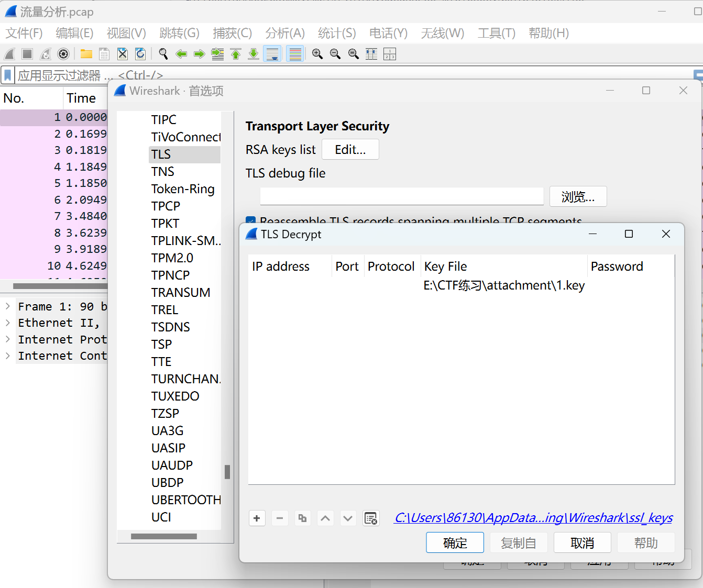Image resolution: width=703 pixels, height=588 pixels.
Task: Open the 分析(A) menu
Action: tap(285, 33)
